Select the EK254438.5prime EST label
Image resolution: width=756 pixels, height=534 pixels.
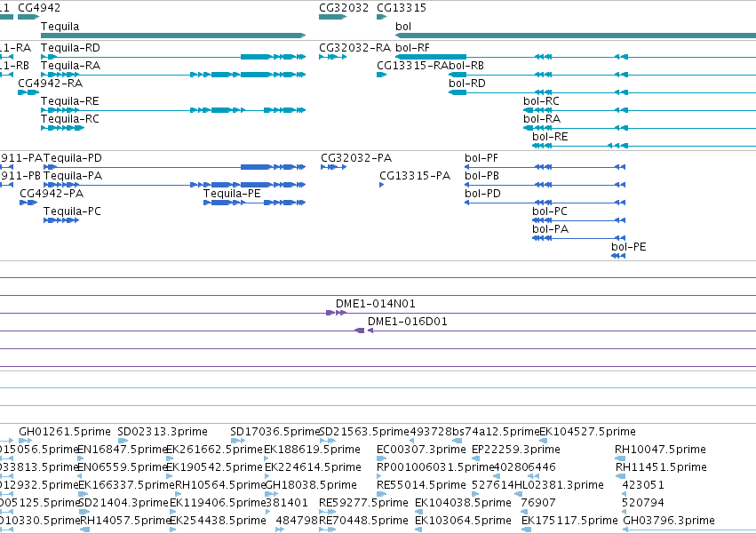pyautogui.click(x=218, y=521)
